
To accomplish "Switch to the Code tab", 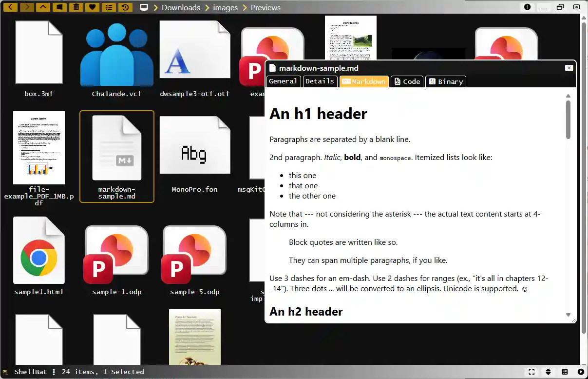I will point(407,81).
